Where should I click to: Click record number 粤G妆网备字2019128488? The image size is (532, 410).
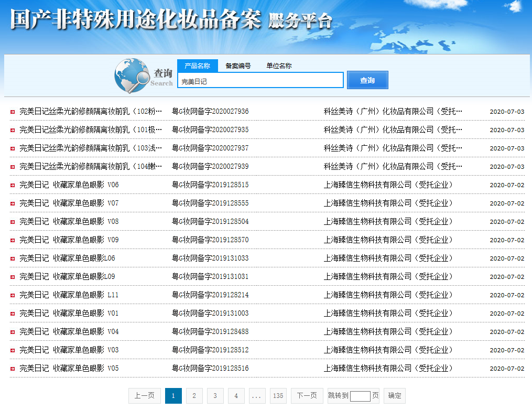[x=210, y=331]
